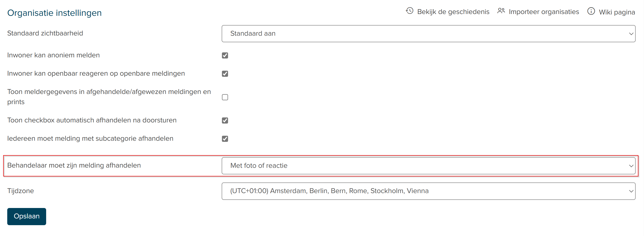Open the Tijdzone dropdown
Image resolution: width=644 pixels, height=236 pixels.
click(x=428, y=191)
